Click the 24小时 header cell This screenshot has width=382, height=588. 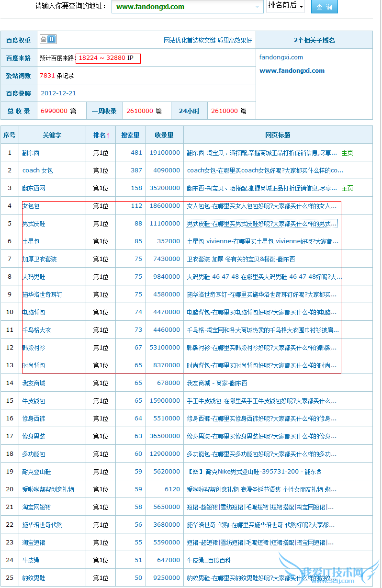pos(189,111)
